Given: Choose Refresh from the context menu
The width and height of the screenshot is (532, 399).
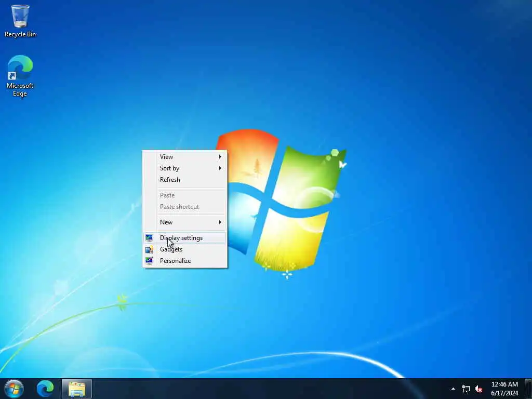Looking at the screenshot, I should pyautogui.click(x=184, y=180).
